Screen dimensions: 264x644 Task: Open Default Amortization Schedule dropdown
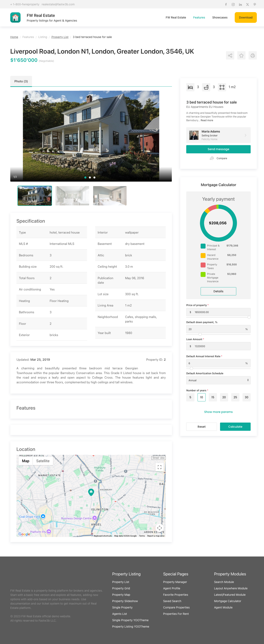218,380
